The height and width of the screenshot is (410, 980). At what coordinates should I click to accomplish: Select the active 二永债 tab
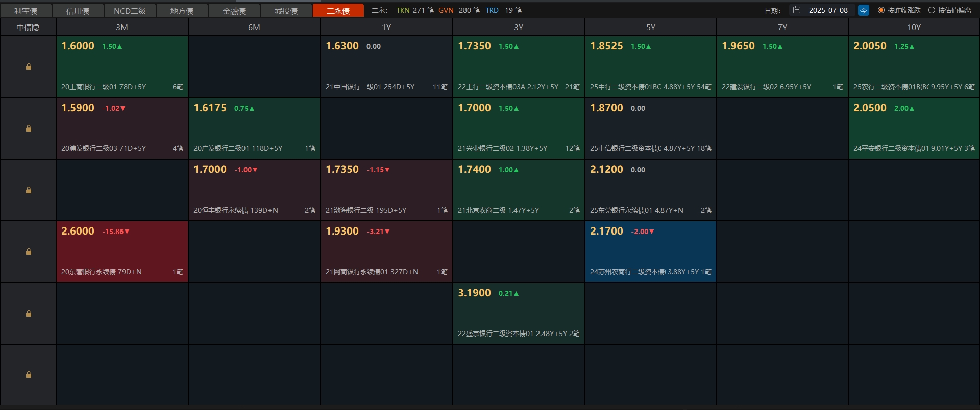point(338,11)
